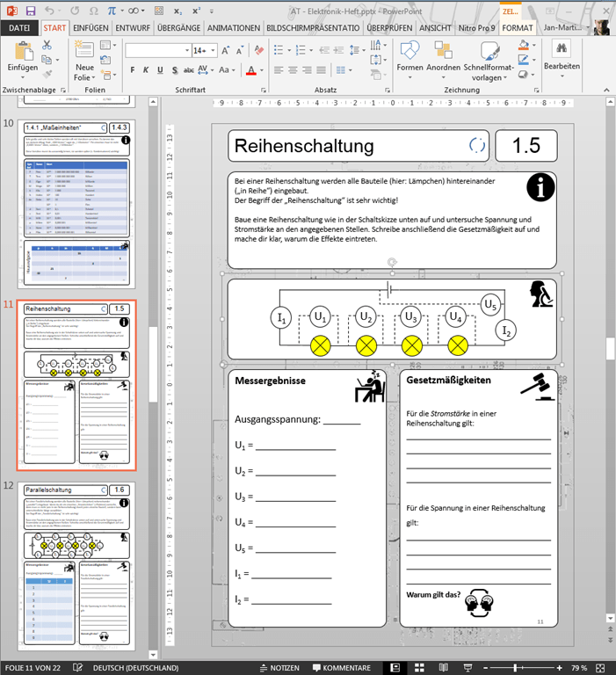Click the Reihenschaltung title text box
616x675 pixels.
coord(359,146)
